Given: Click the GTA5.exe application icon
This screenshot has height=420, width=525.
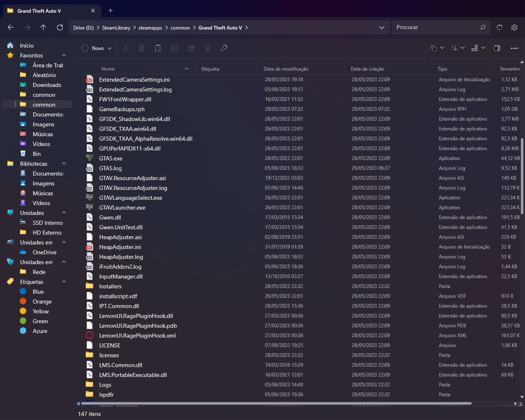Looking at the screenshot, I should [89, 158].
